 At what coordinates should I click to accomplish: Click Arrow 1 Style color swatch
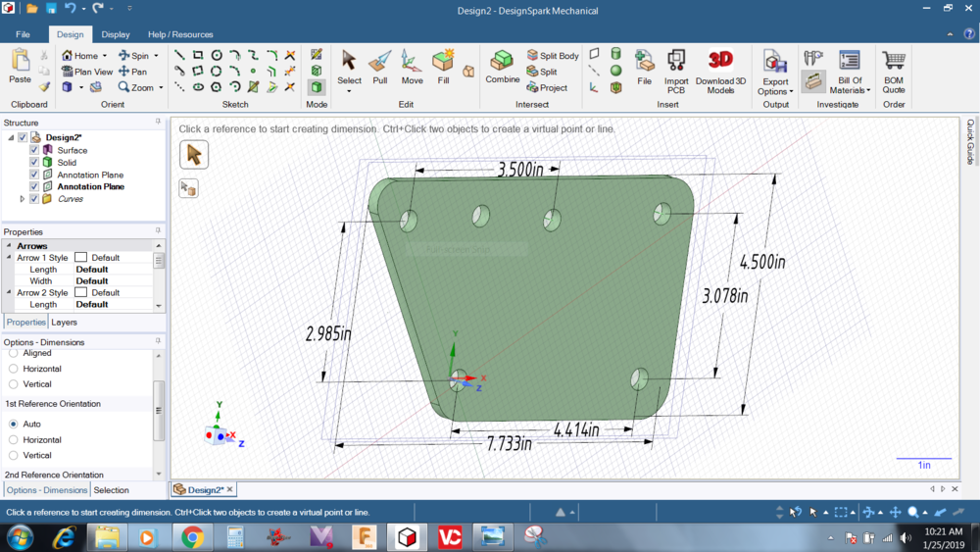pos(80,257)
